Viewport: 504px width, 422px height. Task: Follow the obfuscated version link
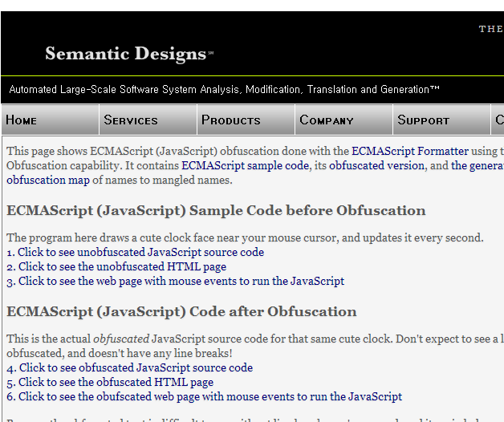click(376, 165)
